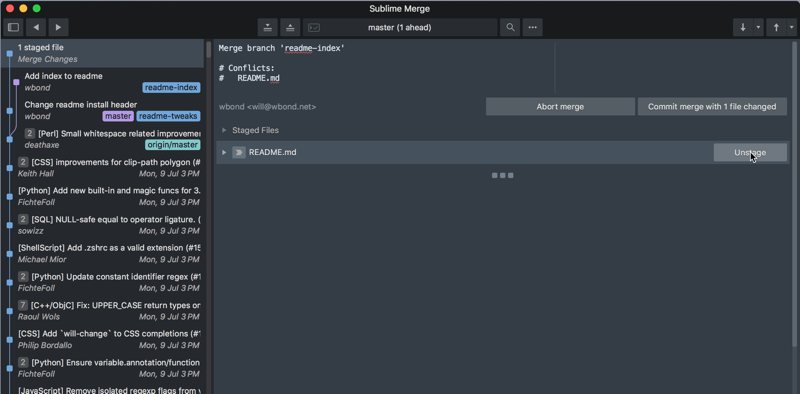Select the '[Python] Add new built-in' commit

click(103, 196)
